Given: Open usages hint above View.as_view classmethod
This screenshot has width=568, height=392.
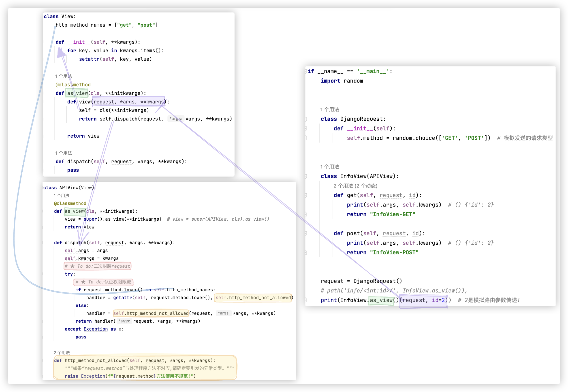Looking at the screenshot, I should [63, 76].
